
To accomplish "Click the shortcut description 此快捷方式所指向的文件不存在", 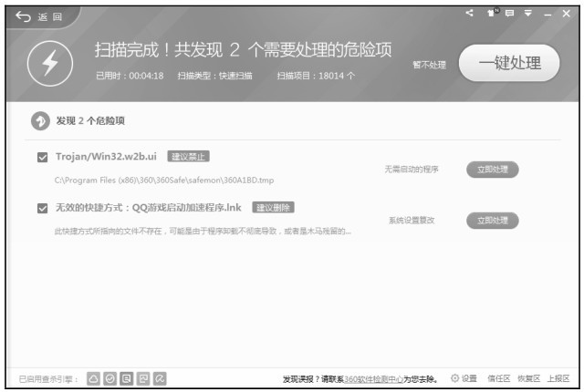I will point(203,232).
